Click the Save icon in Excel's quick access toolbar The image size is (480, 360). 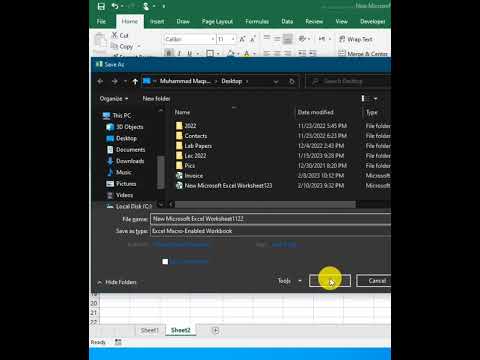coord(101,6)
